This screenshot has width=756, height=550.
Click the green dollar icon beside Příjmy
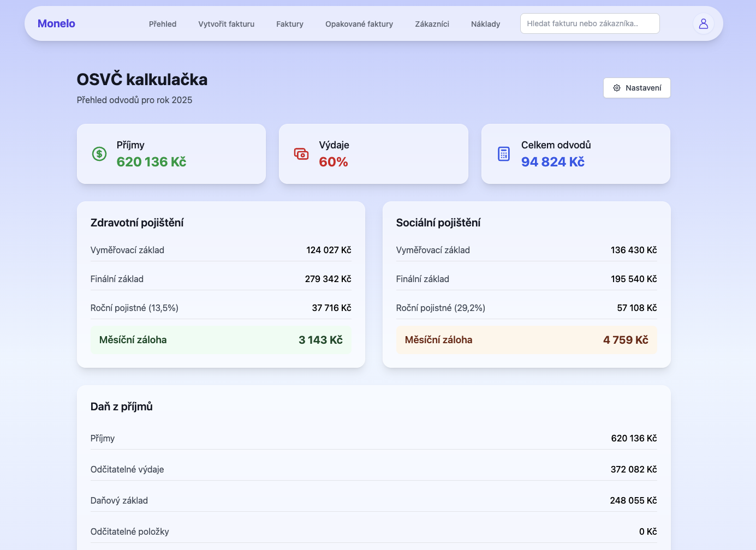(99, 153)
